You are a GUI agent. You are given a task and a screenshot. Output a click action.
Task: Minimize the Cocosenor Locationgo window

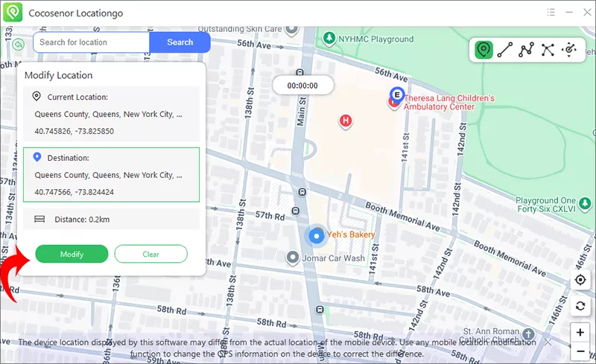click(569, 13)
